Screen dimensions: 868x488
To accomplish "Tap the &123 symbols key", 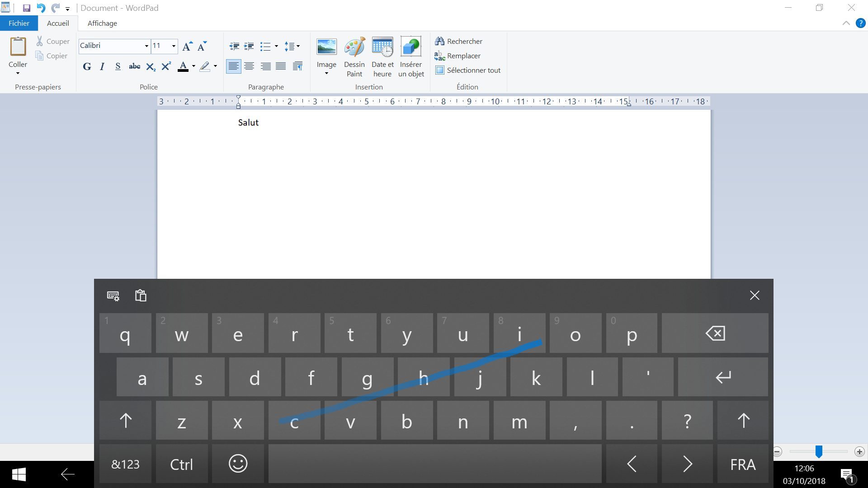I will tap(126, 464).
